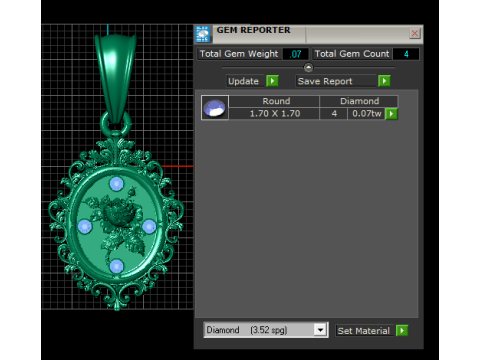480x360 pixels.
Task: Click the GEM REPORTER title text
Action: pyautogui.click(x=253, y=30)
